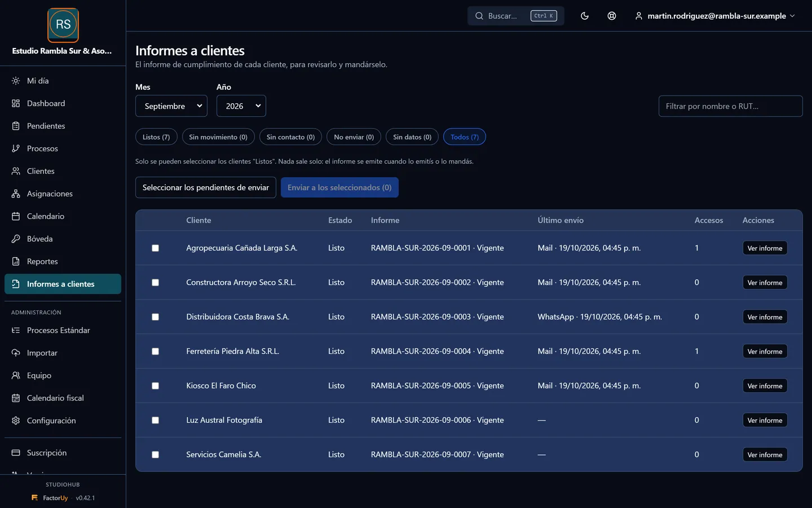
Task: Open Bóveda key icon
Action: tap(16, 239)
